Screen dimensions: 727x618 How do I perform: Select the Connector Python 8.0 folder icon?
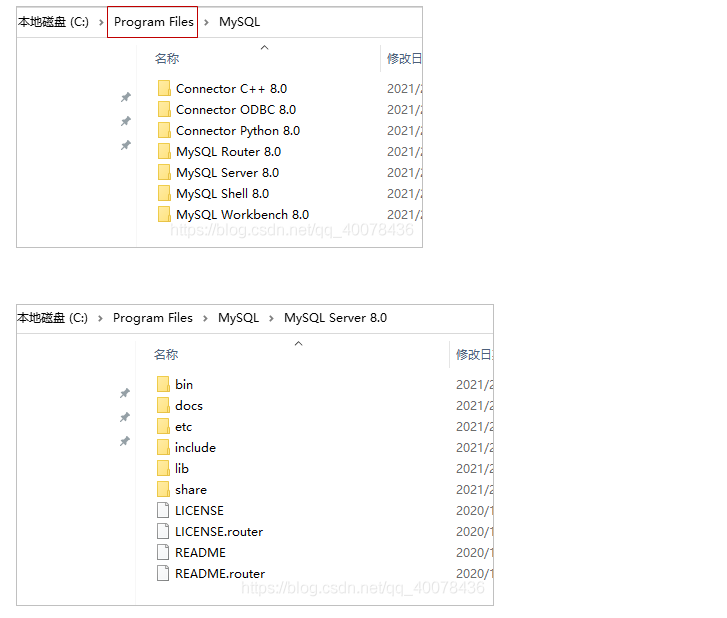point(164,130)
